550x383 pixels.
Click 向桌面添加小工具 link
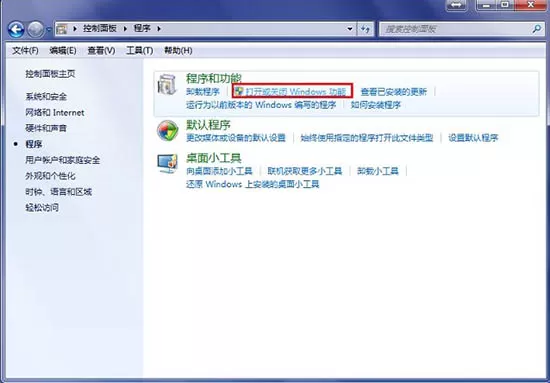pos(219,171)
